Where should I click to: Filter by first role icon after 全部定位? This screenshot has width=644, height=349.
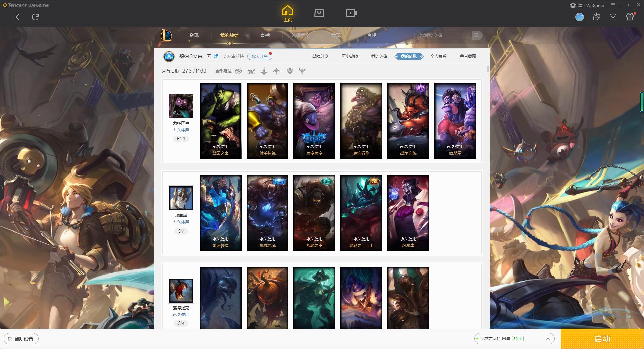[238, 71]
